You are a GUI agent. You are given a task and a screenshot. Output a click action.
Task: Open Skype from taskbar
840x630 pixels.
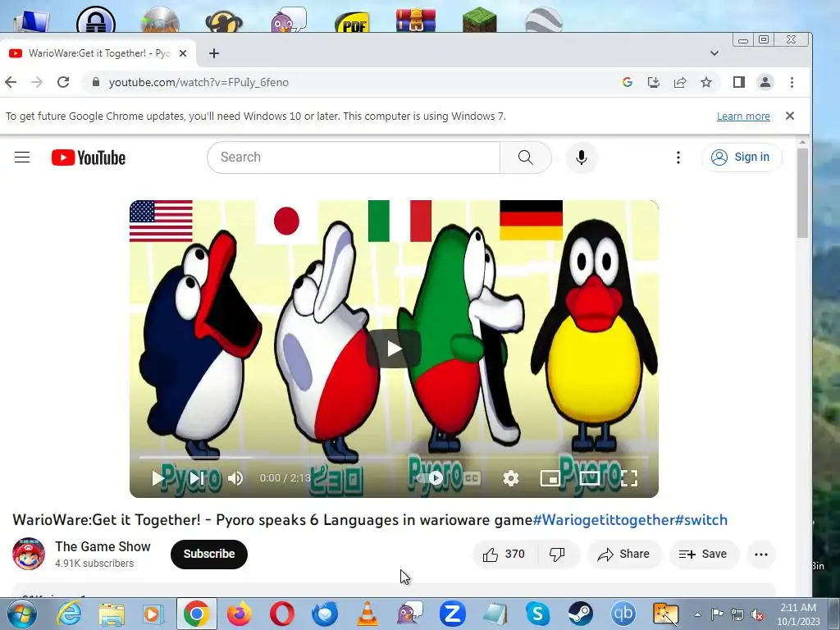(538, 614)
